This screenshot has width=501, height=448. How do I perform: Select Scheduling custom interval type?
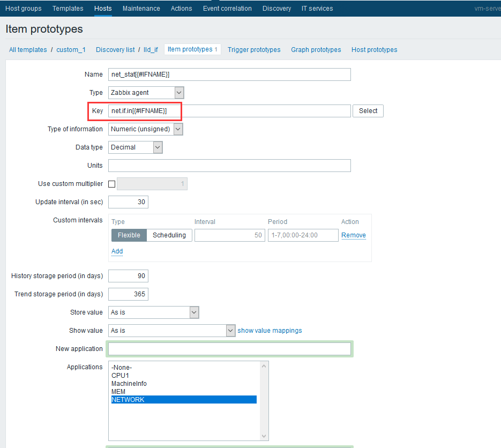[169, 235]
